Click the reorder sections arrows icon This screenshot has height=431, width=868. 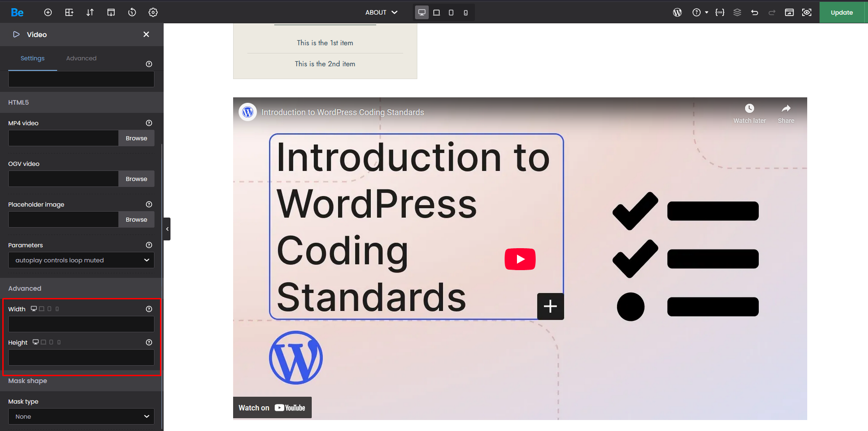coord(90,12)
